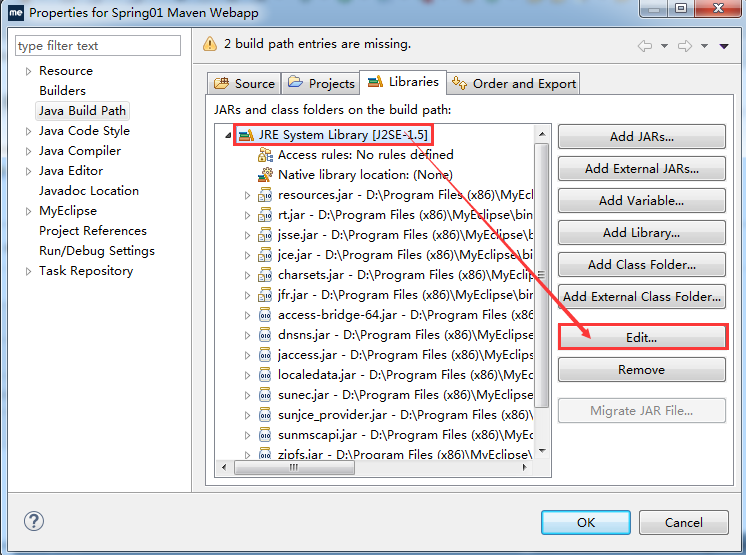Click the dnsns.jar jar icon
Viewport: 746px width, 555px height.
pyautogui.click(x=265, y=335)
